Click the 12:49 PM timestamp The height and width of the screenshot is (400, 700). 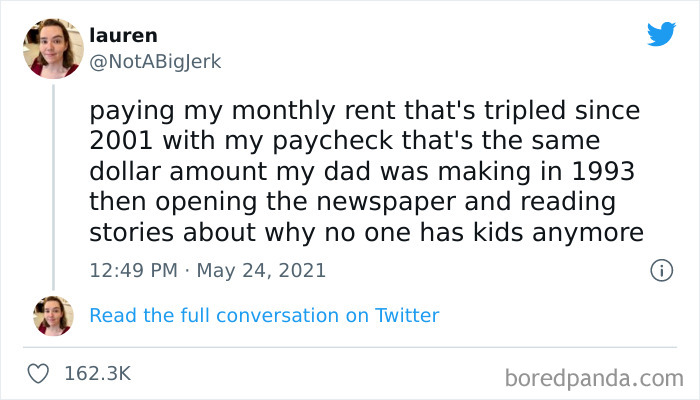(x=134, y=270)
